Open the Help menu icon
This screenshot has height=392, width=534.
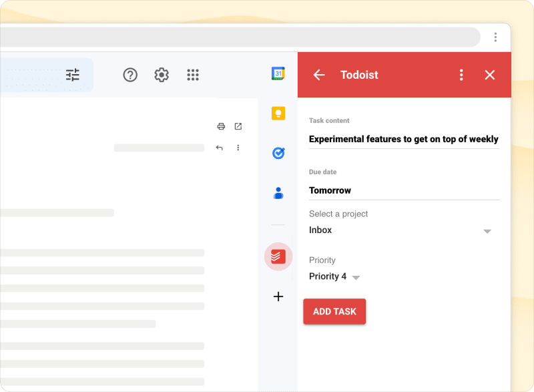(129, 75)
